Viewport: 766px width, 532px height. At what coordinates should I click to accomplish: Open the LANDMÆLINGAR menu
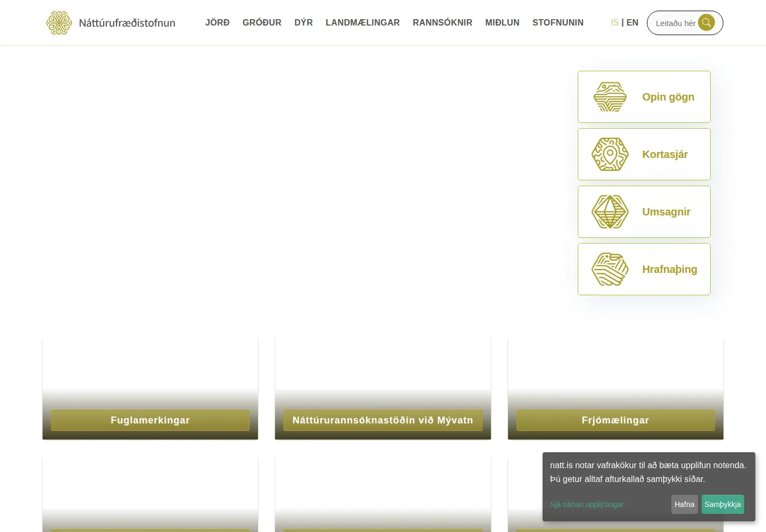363,22
